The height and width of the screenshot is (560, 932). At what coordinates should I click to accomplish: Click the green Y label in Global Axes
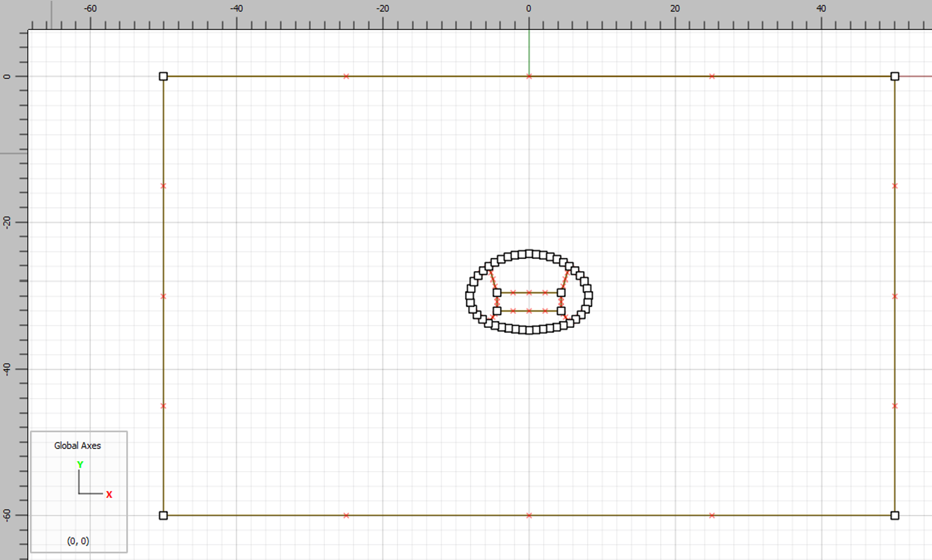[80, 465]
